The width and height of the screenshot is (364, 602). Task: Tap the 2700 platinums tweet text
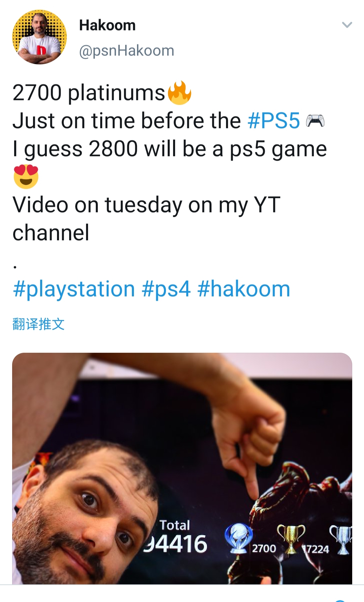[x=89, y=93]
